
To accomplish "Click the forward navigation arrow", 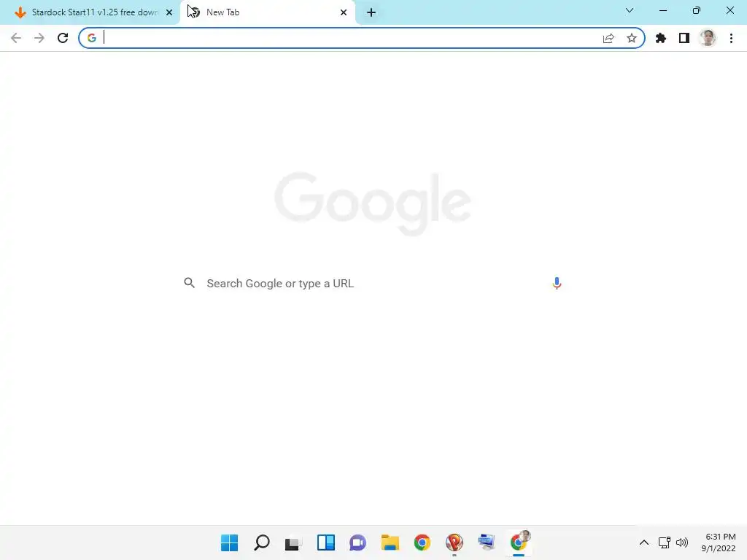I will pos(39,38).
